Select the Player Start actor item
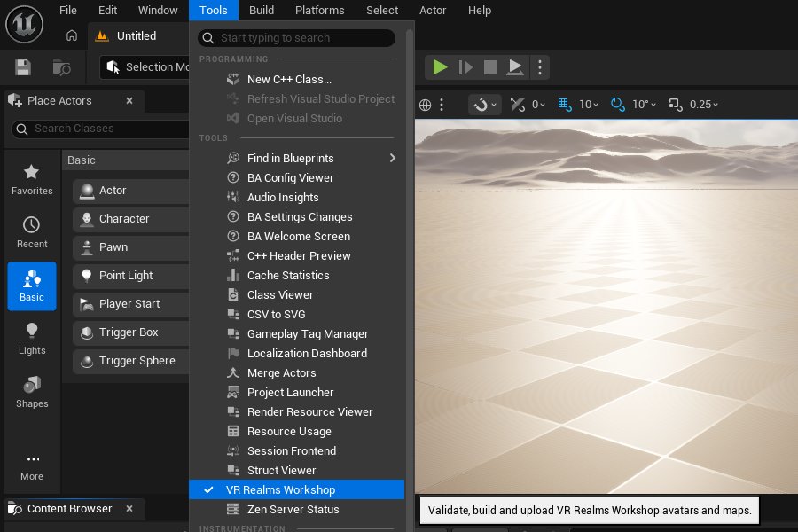This screenshot has height=532, width=798. (131, 304)
